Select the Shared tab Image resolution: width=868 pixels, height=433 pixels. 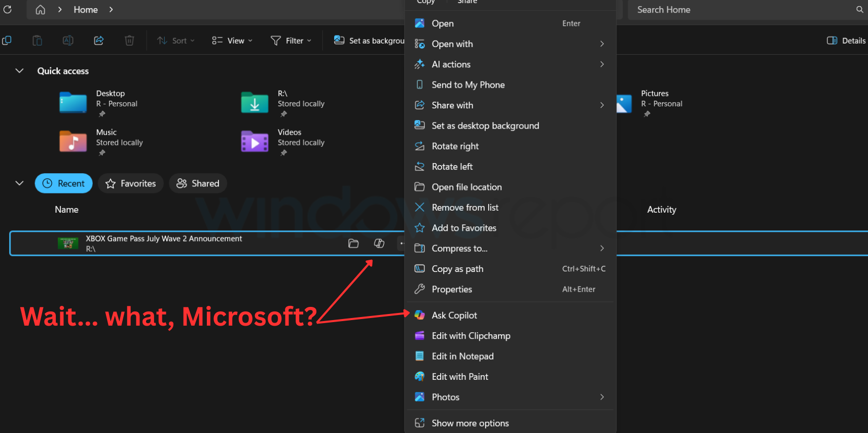tap(198, 183)
